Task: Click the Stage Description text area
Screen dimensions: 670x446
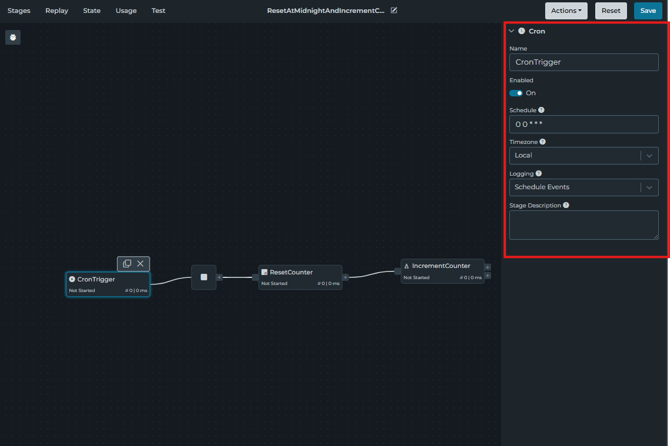Action: pos(584,225)
